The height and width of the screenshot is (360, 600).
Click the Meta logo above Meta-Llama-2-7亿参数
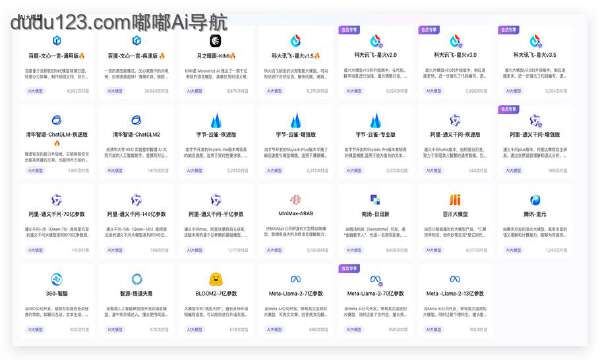pos(295,279)
